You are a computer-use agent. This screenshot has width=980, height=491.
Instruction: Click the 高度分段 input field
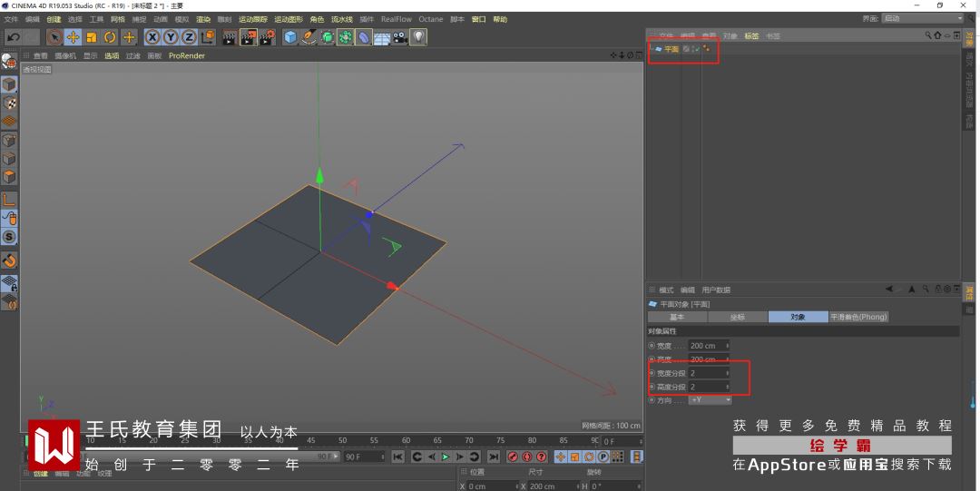(706, 387)
